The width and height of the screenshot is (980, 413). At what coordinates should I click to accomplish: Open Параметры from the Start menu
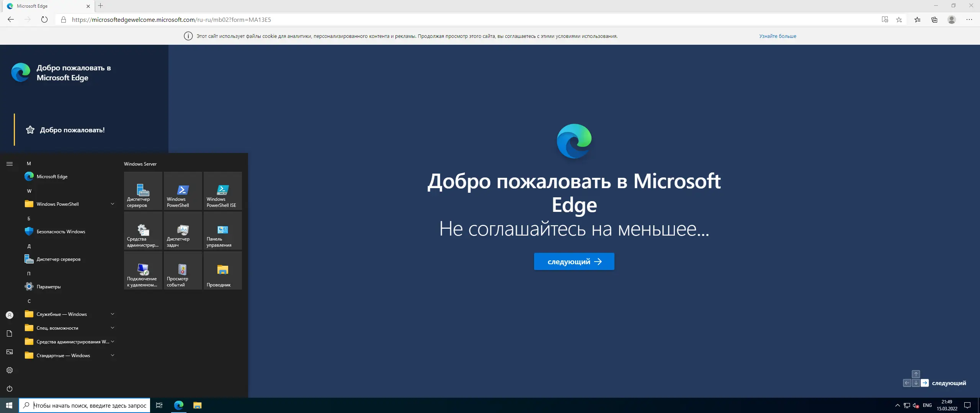coord(49,286)
